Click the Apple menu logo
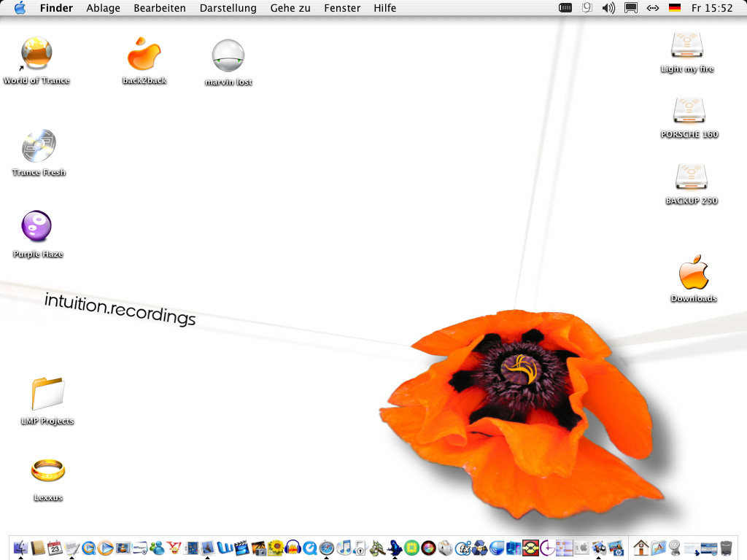The height and width of the screenshot is (560, 747). pyautogui.click(x=20, y=8)
